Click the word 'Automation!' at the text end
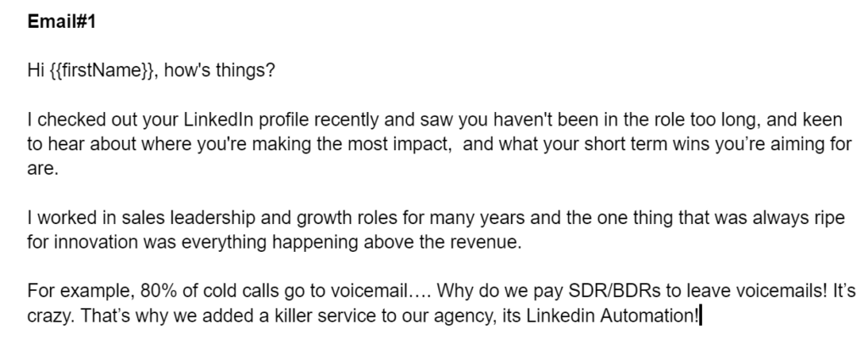 (x=650, y=316)
